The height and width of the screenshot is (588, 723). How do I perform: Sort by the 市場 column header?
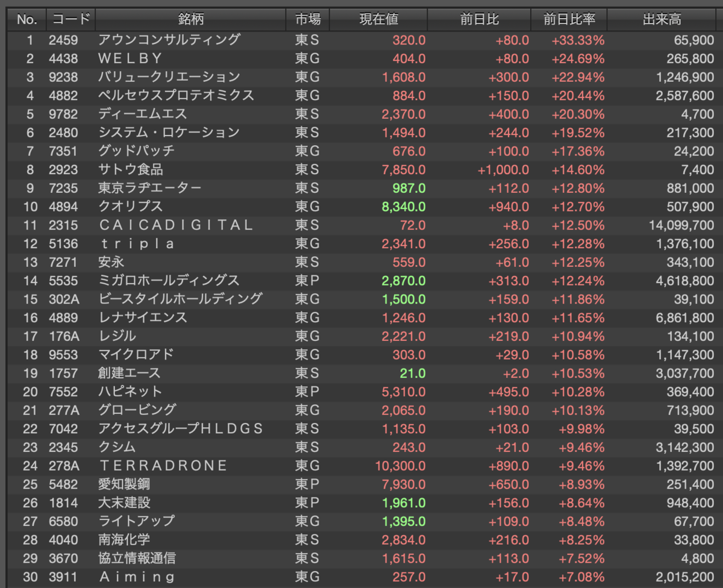[308, 19]
